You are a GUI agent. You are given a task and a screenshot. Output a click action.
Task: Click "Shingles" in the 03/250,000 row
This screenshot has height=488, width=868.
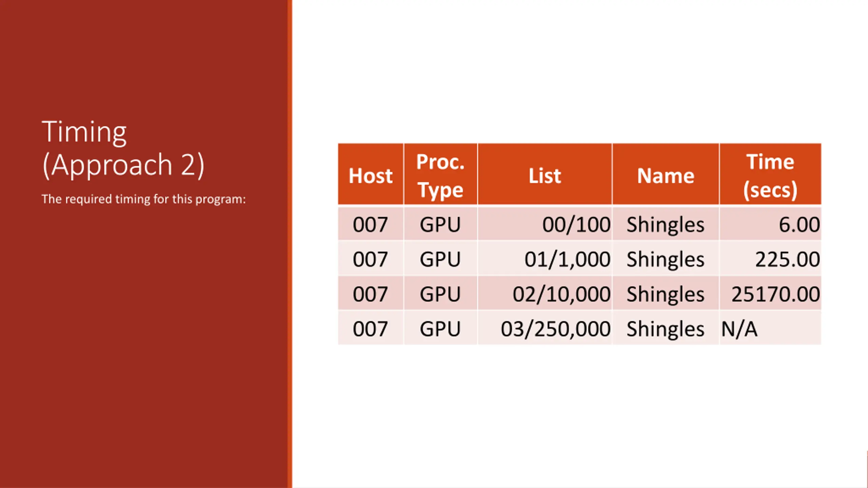665,329
